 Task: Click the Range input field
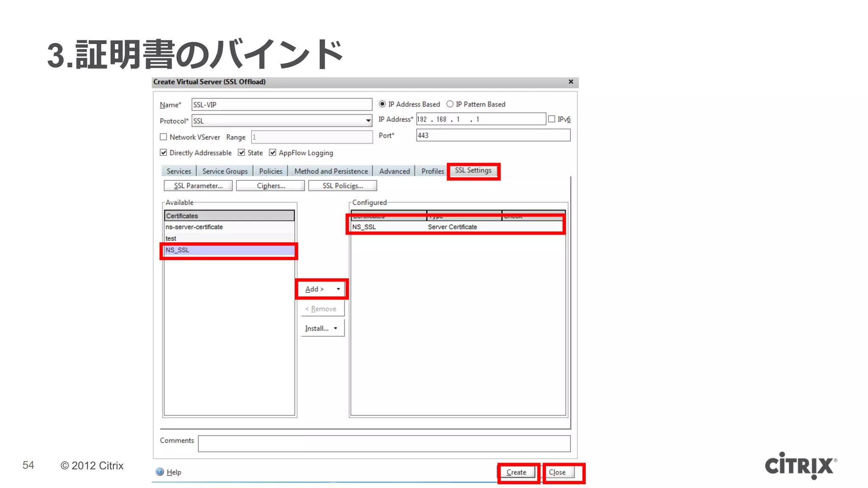(312, 137)
